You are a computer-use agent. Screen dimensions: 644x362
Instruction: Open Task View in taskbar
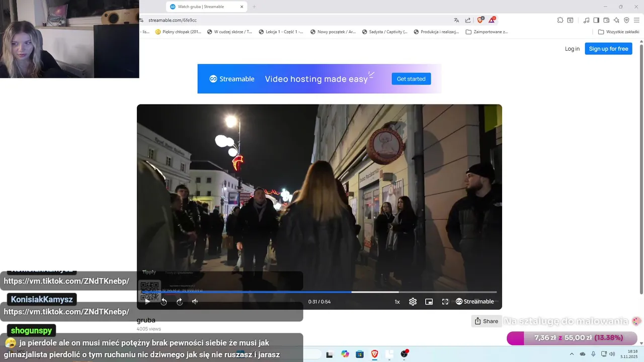pos(330,354)
